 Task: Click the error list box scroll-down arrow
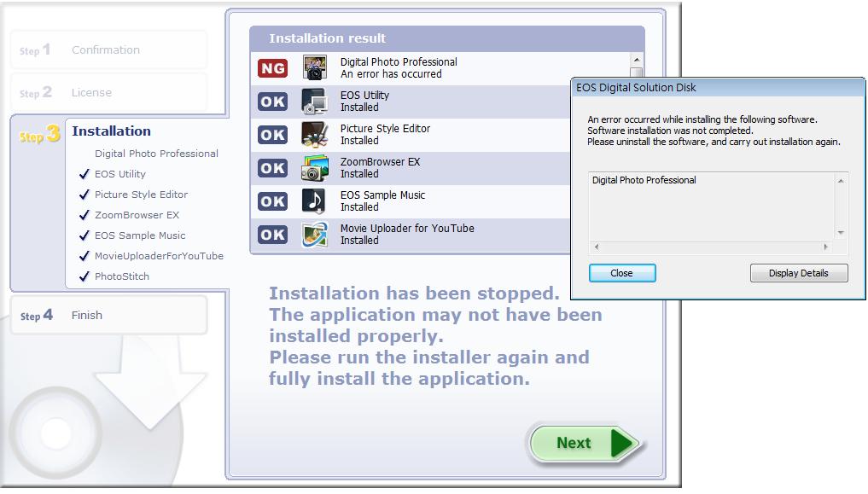(841, 233)
